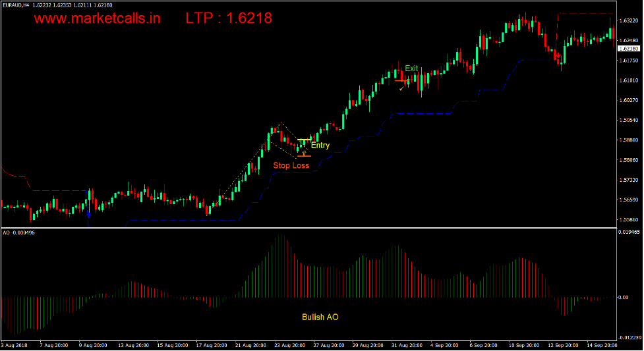Click the 23 Aug 20:00 time axis label
644x351 pixels.
click(289, 345)
